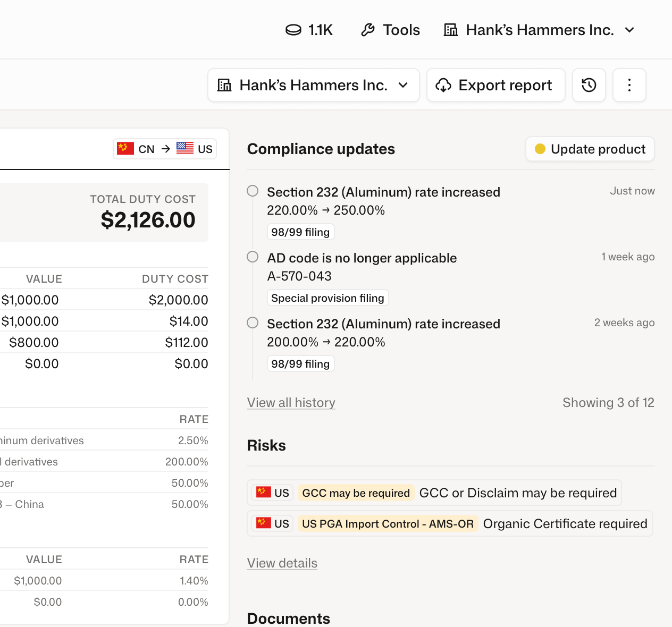Select the AD code update timeline marker
672x627 pixels.
[x=253, y=257]
